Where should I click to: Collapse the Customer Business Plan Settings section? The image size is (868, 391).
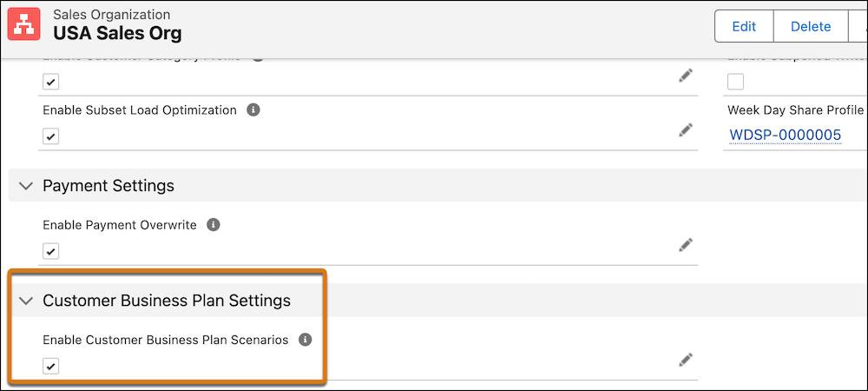point(26,301)
